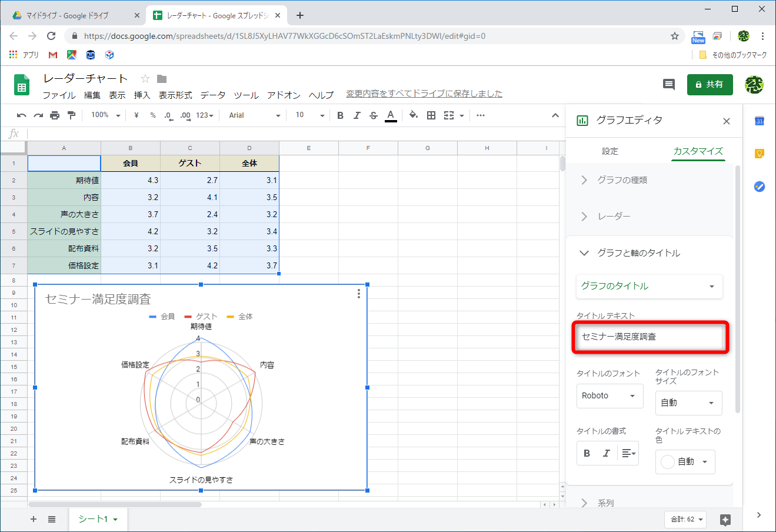
Task: Close the グラフエディタ panel
Action: pyautogui.click(x=727, y=121)
